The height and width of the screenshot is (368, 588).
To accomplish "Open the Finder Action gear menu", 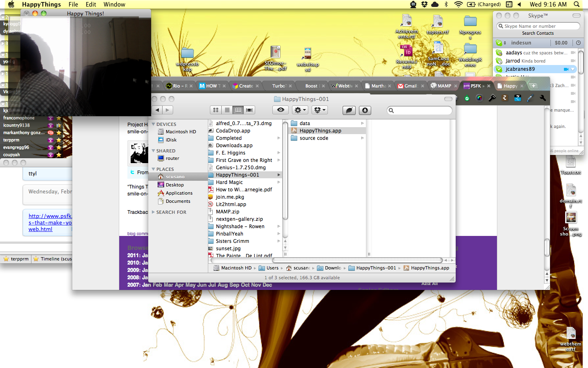I will click(x=301, y=110).
